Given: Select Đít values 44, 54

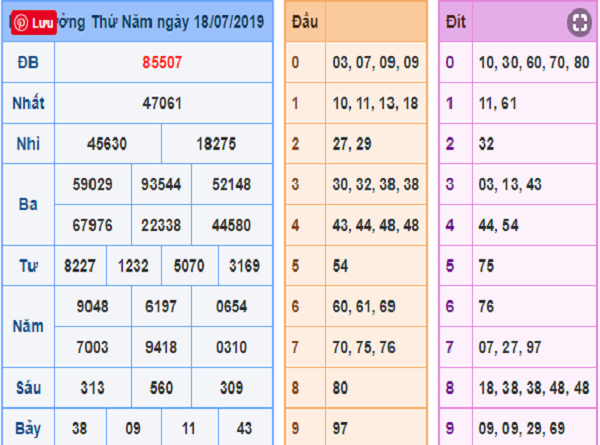Looking at the screenshot, I should [499, 225].
